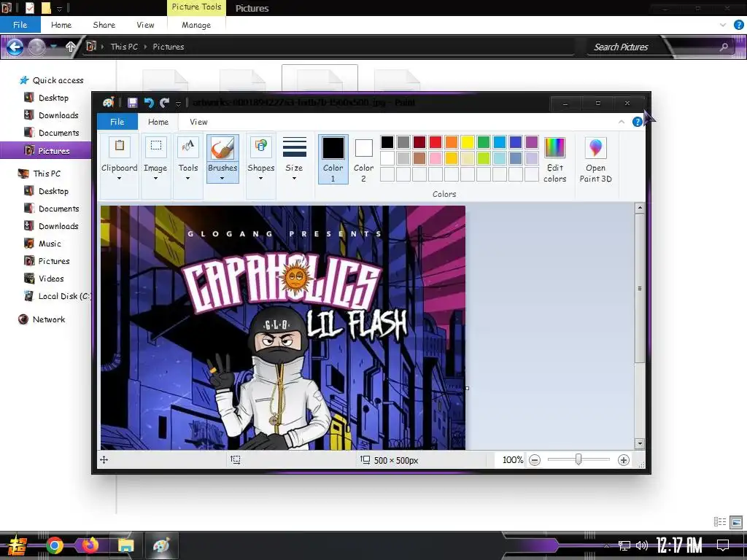Screen dimensions: 747x560
Task: Undo the last action in Paint
Action: point(149,102)
